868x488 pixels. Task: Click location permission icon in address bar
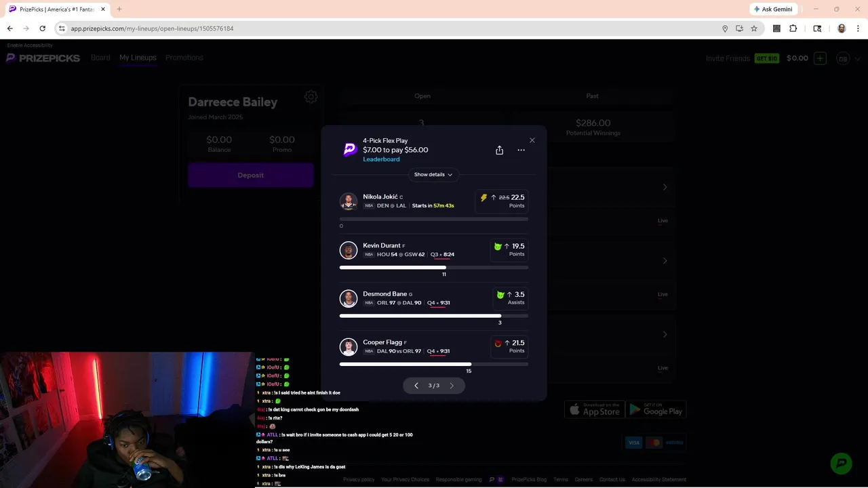pyautogui.click(x=725, y=28)
